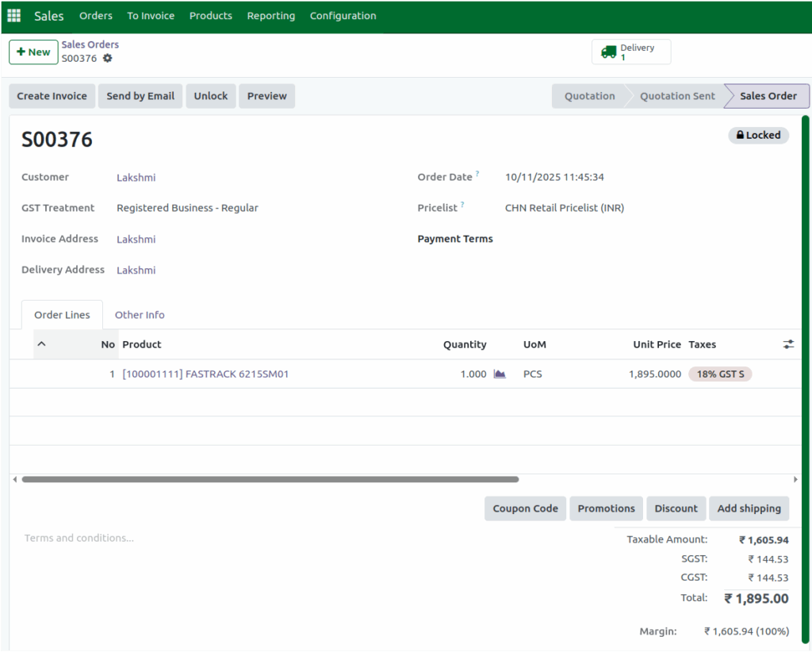Click the Terms and conditions field

[x=79, y=538]
